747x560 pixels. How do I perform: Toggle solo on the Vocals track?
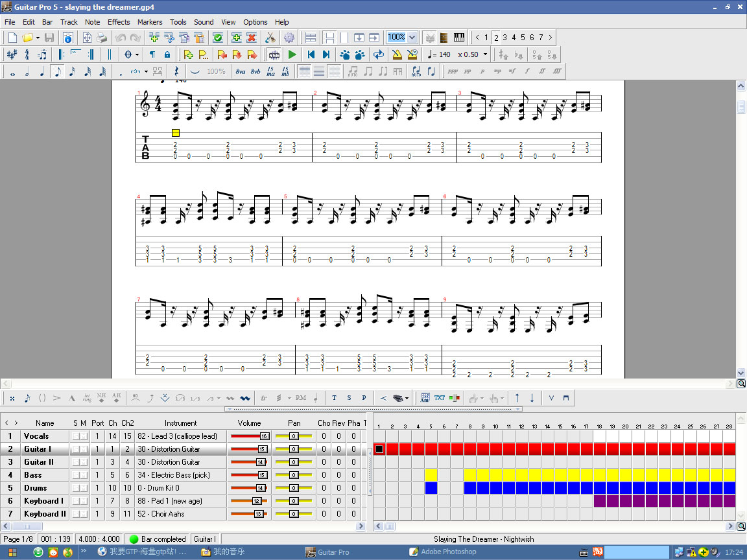(x=75, y=436)
